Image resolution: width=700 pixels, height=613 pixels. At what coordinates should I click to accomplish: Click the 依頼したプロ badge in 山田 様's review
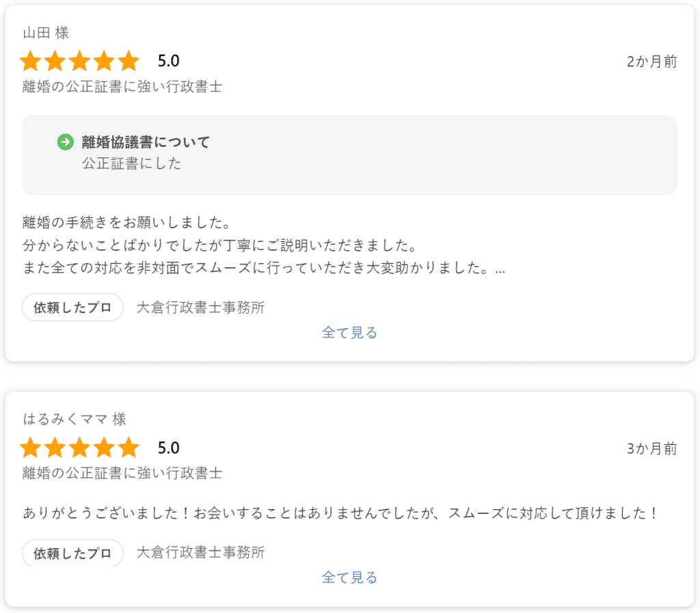(x=72, y=308)
